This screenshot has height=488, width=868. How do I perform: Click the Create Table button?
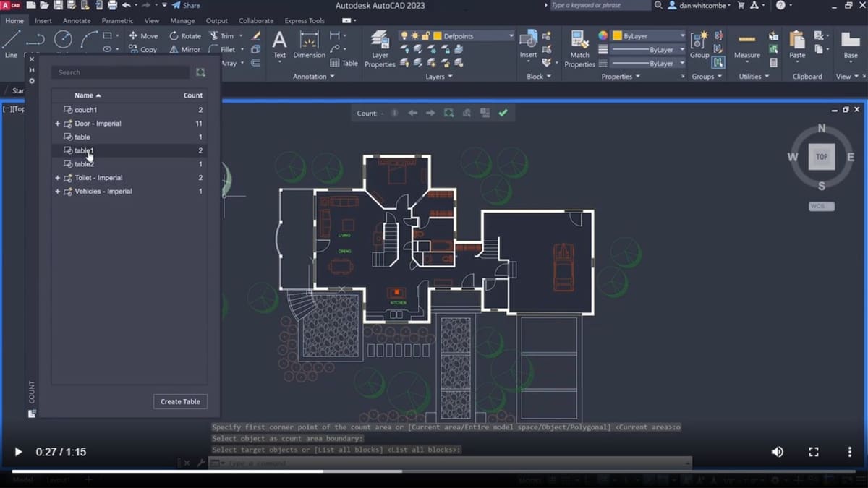pos(180,401)
